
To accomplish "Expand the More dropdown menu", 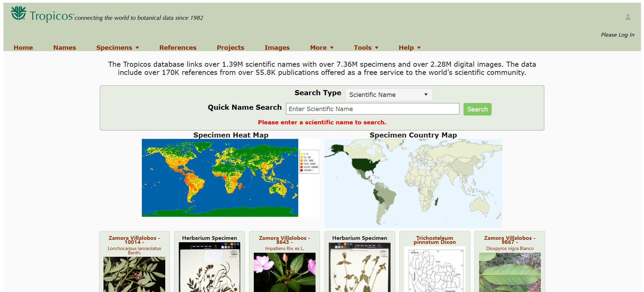I will (x=322, y=48).
